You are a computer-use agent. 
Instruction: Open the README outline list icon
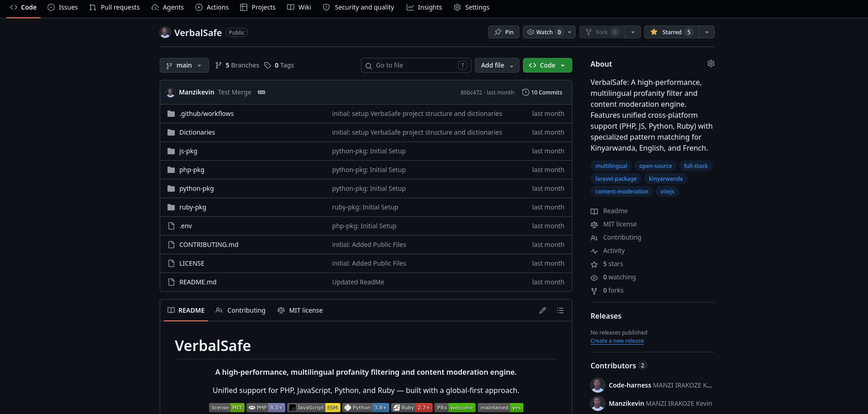point(560,310)
